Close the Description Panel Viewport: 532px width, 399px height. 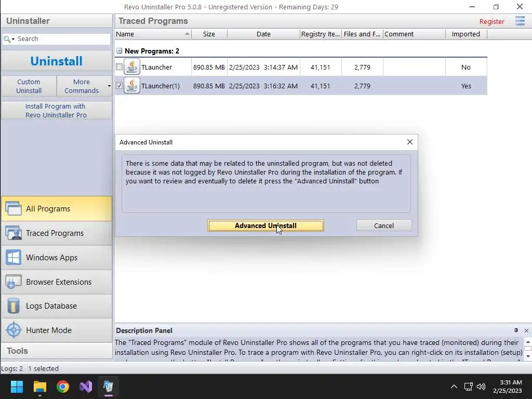pyautogui.click(x=526, y=330)
